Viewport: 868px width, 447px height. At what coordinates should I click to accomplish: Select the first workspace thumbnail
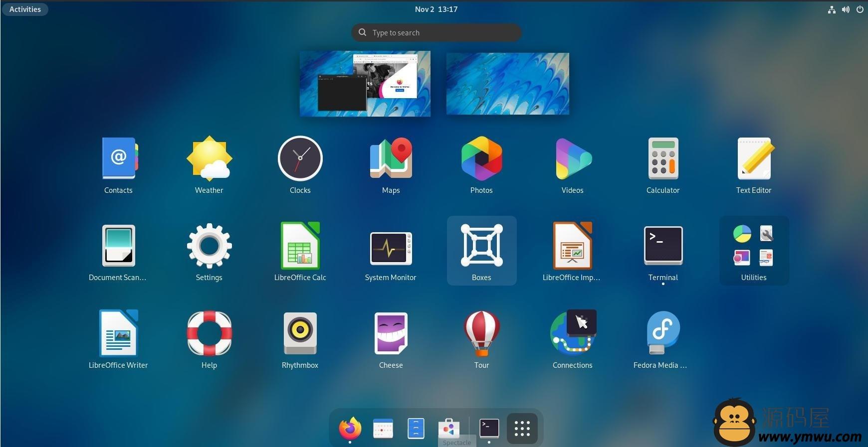point(365,84)
